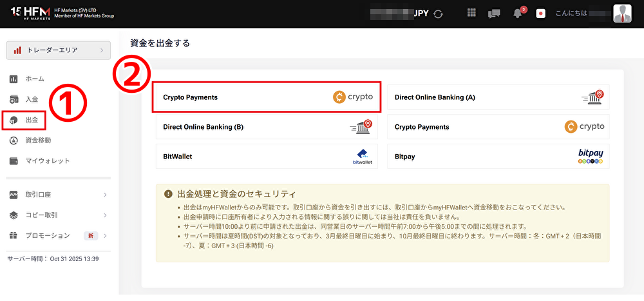Open the chat messages icon

pyautogui.click(x=494, y=14)
